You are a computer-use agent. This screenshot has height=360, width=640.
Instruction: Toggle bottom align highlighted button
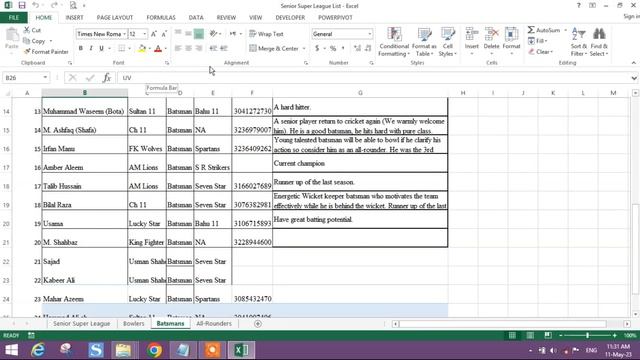(x=199, y=34)
